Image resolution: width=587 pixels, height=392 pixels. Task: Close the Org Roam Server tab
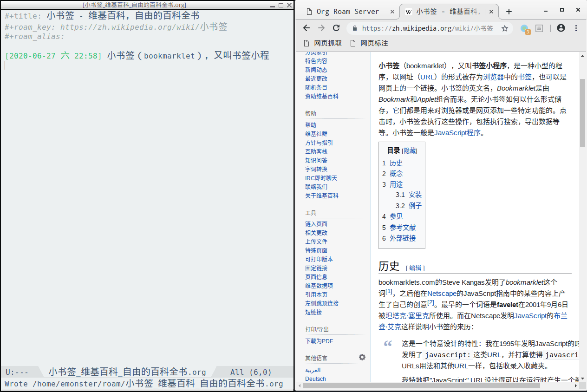click(392, 12)
